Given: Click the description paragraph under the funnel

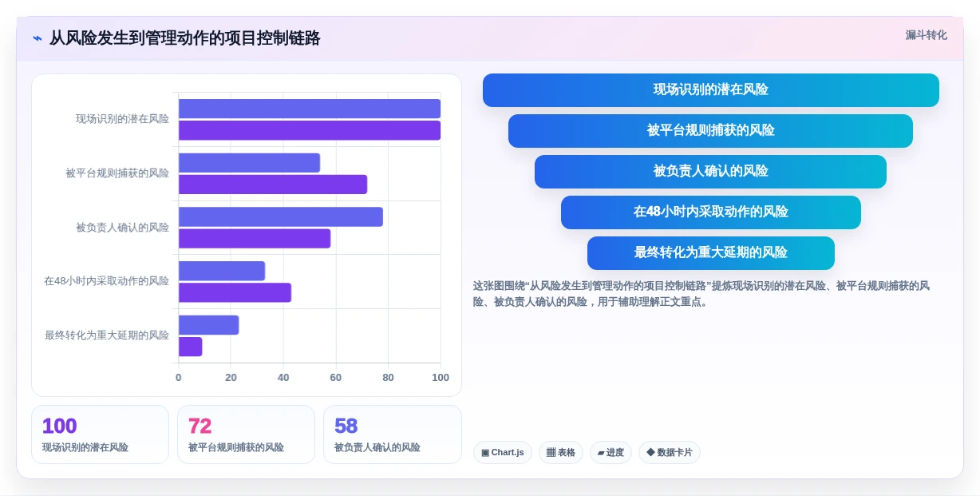Looking at the screenshot, I should (x=702, y=294).
